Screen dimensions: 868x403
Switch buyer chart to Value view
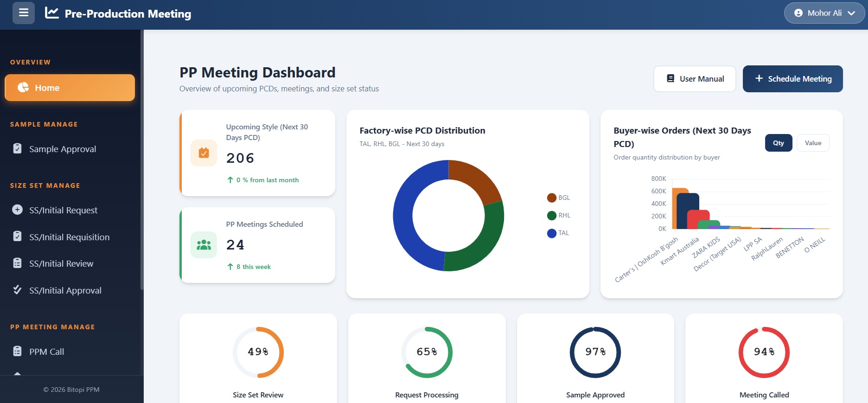813,143
